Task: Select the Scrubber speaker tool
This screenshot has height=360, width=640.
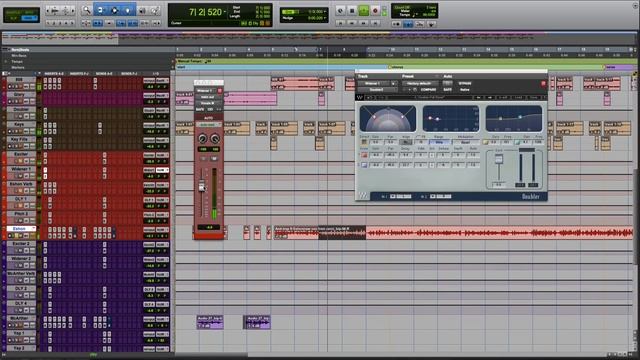Action: coord(142,10)
